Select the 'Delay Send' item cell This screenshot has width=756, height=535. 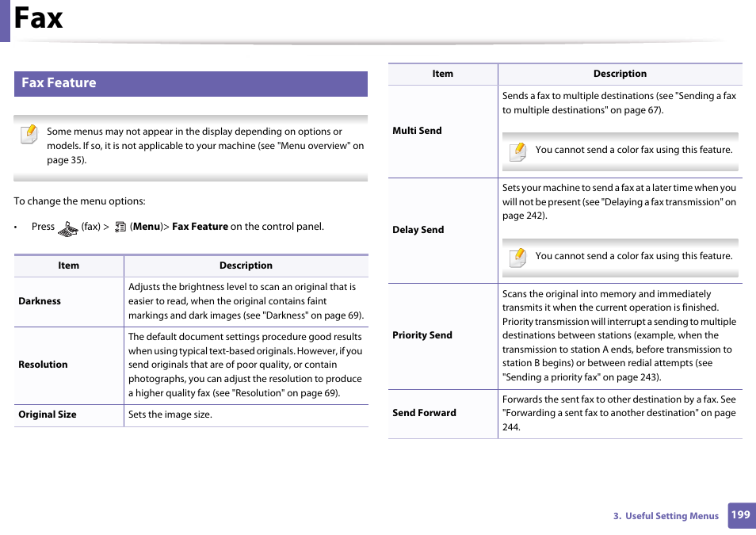(443, 230)
